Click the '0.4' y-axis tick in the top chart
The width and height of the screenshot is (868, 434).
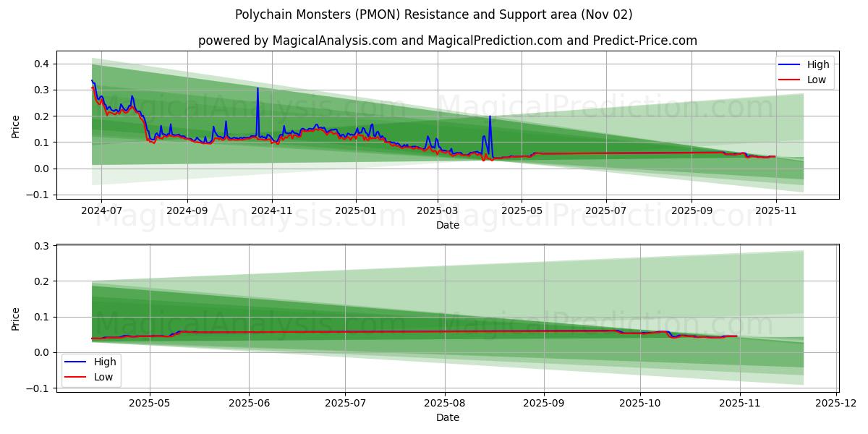tap(43, 64)
